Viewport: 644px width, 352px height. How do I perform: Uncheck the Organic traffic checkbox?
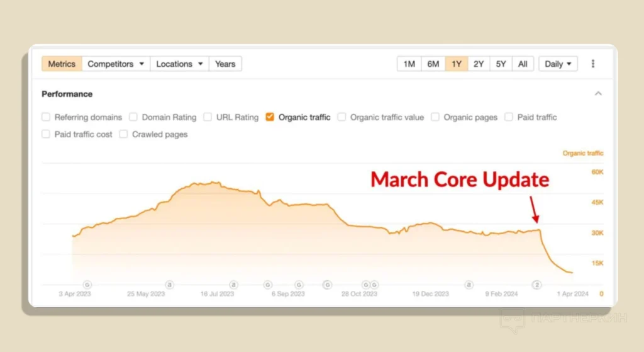[270, 117]
